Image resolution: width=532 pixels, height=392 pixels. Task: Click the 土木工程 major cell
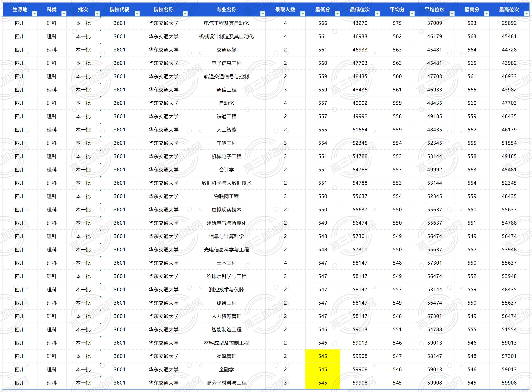(x=227, y=263)
